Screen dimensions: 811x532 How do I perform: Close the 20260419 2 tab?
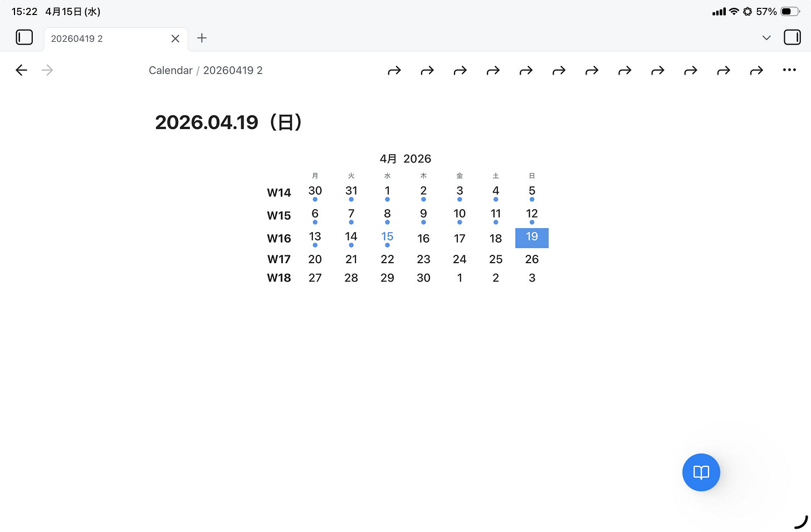pos(175,38)
